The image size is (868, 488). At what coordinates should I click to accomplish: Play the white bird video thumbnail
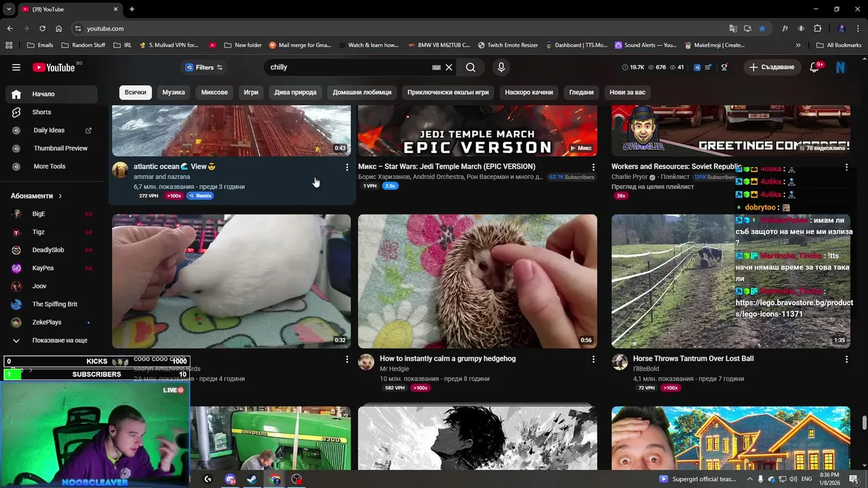click(x=231, y=281)
